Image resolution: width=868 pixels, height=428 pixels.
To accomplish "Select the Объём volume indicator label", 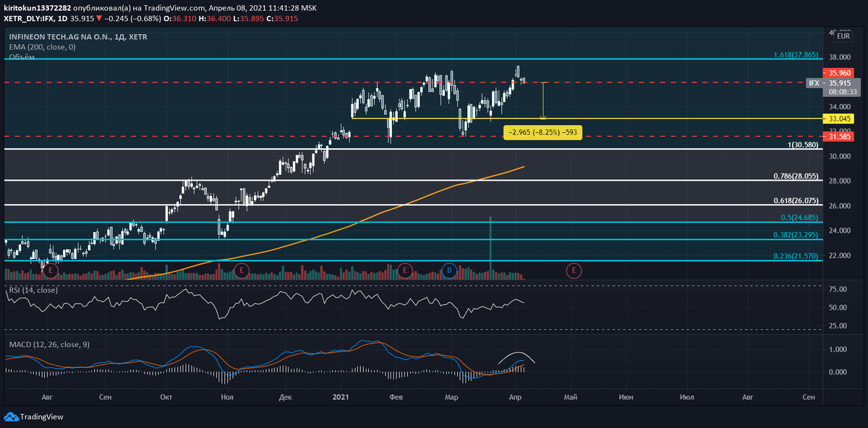I will (21, 56).
